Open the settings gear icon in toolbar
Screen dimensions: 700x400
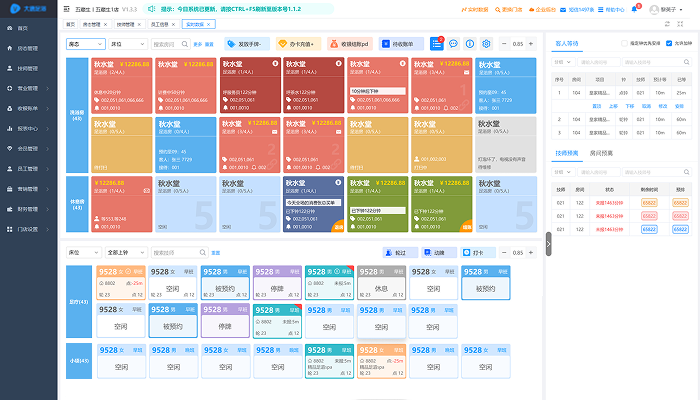486,44
